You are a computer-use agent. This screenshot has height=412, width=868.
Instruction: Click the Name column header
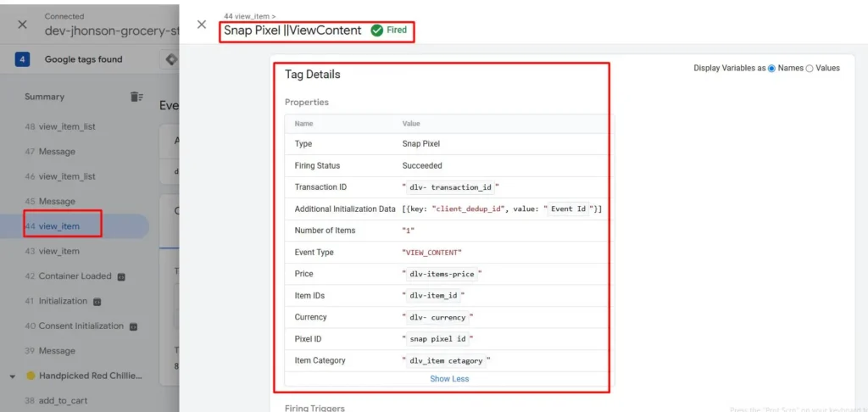coord(303,124)
